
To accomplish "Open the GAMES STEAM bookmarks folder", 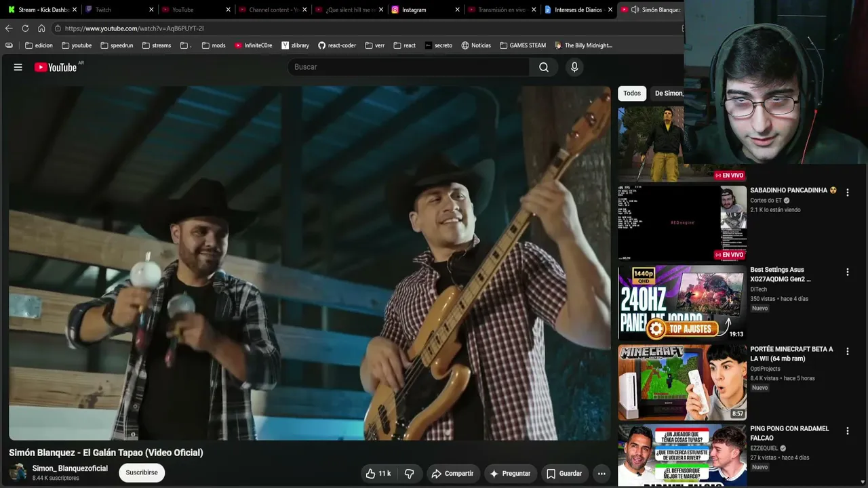I will [523, 45].
